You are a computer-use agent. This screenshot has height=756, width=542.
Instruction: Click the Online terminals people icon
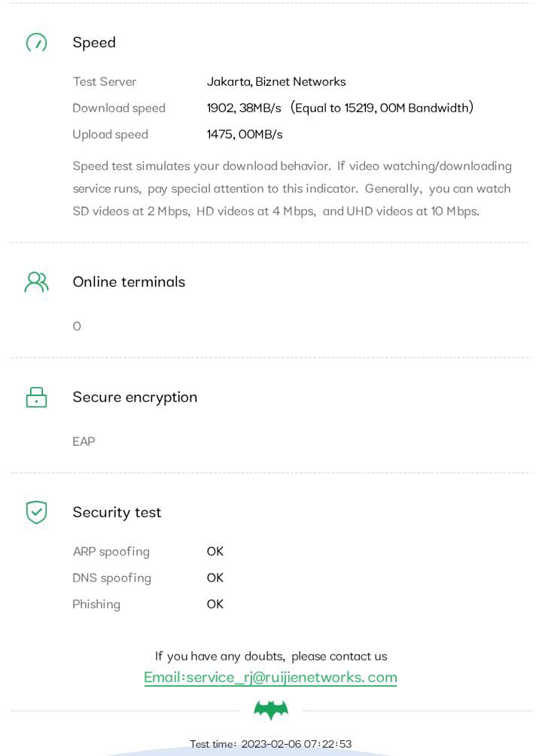[36, 282]
